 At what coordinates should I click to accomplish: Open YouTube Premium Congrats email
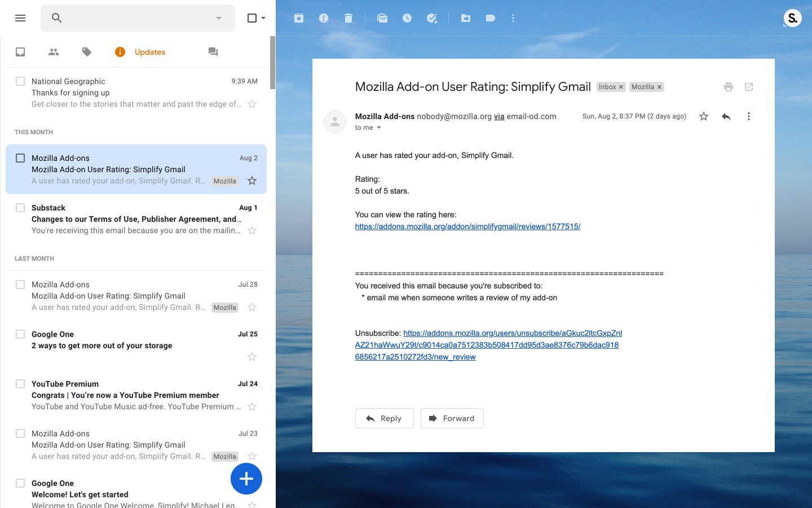(x=136, y=395)
